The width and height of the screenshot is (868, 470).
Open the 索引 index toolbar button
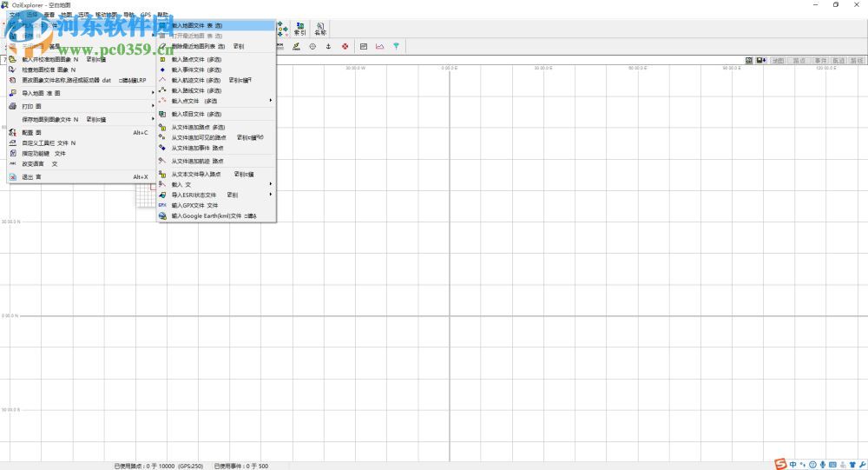pyautogui.click(x=300, y=29)
